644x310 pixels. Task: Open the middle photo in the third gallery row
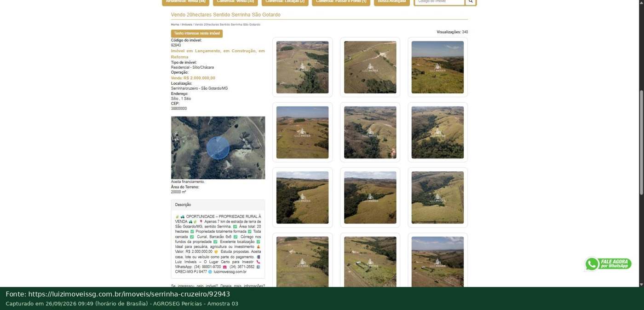click(370, 198)
